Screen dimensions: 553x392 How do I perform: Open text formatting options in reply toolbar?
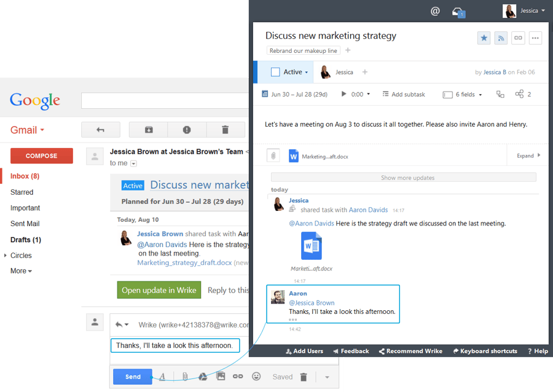click(x=162, y=377)
